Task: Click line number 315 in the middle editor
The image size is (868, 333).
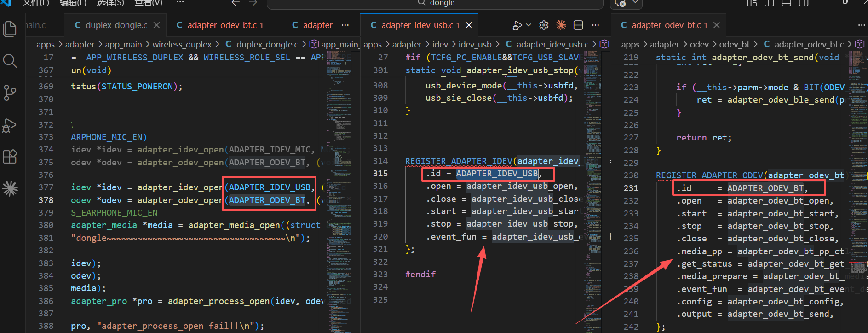Action: (380, 174)
